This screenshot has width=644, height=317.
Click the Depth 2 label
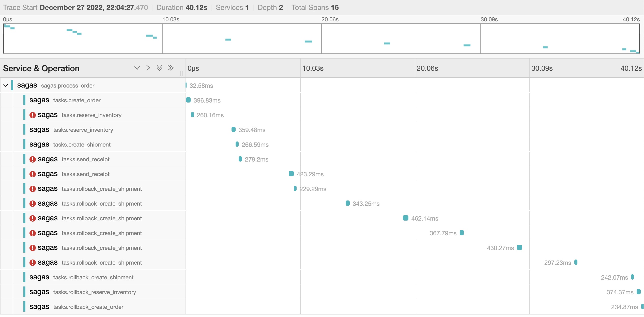(x=270, y=7)
